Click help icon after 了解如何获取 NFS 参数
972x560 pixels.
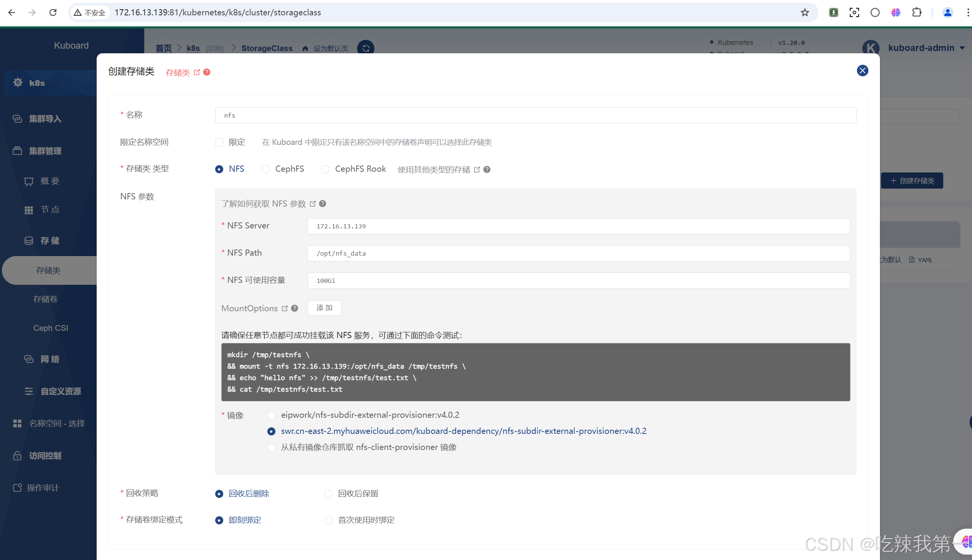pyautogui.click(x=323, y=204)
